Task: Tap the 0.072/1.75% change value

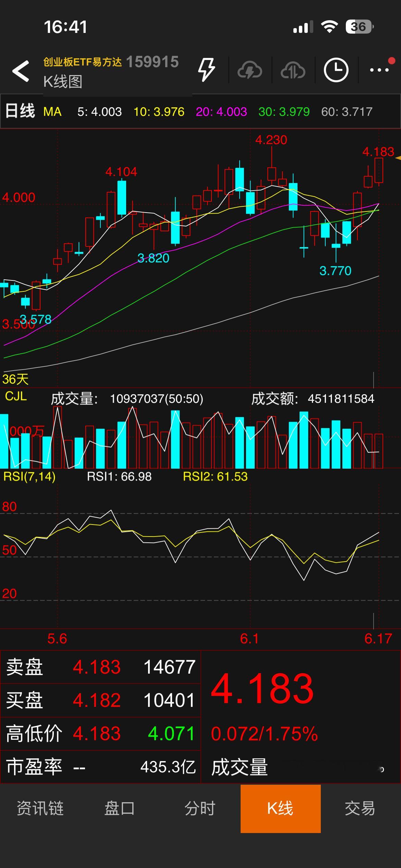Action: 264,734
